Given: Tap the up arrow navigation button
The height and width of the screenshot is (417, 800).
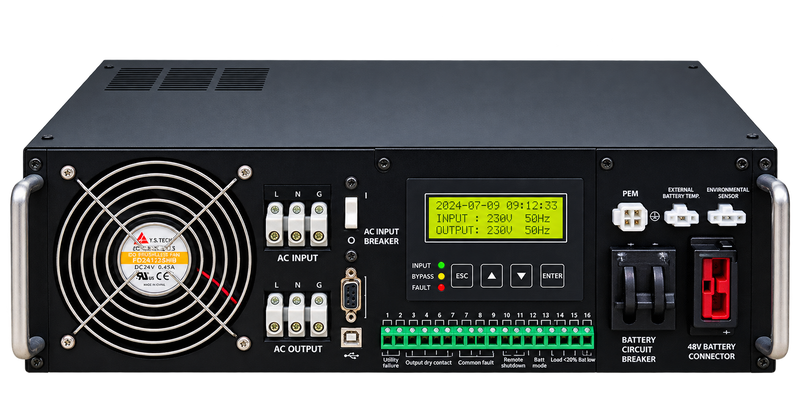Looking at the screenshot, I should [491, 276].
